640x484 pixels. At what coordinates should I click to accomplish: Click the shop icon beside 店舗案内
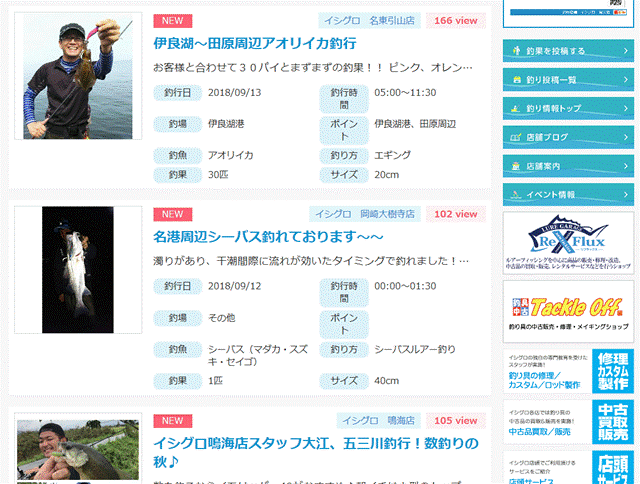coord(516,166)
